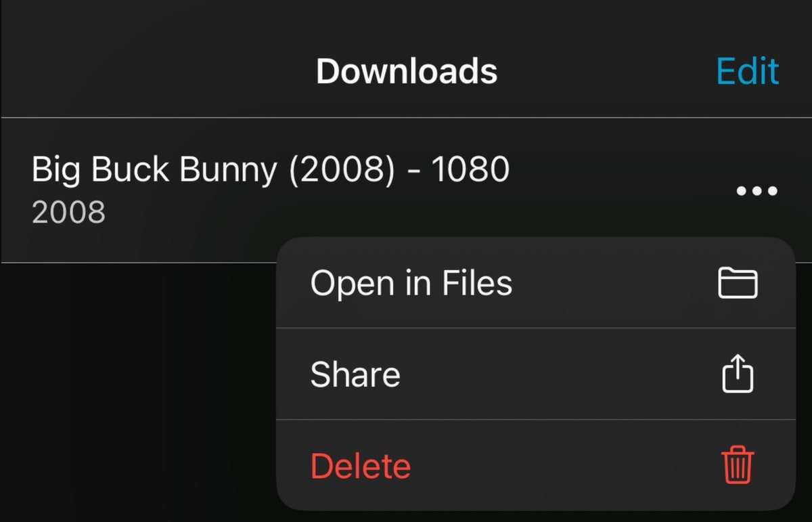Click the gap between Open in Files and folder
Screen dimensions: 812x522
click(x=614, y=283)
